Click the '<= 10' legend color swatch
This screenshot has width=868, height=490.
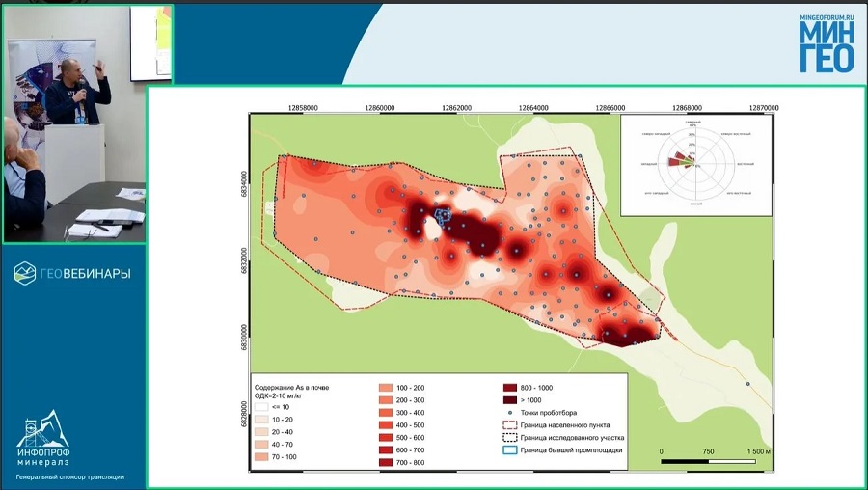(x=261, y=407)
